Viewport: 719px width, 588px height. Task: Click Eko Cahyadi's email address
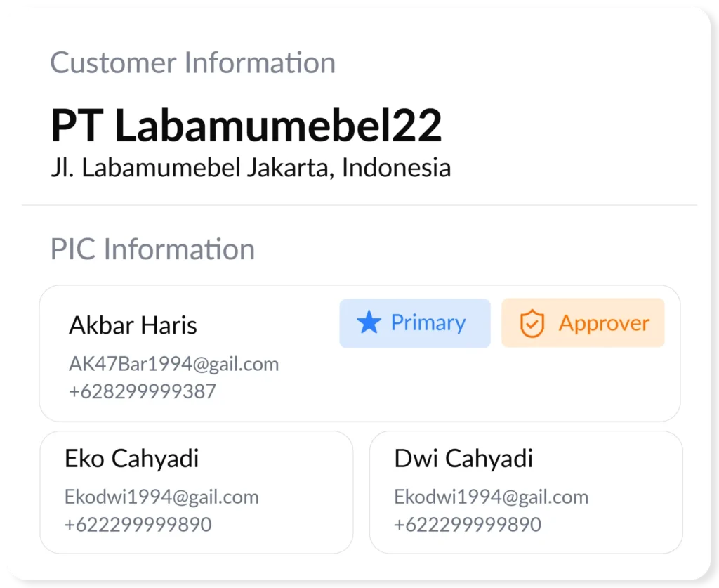tap(161, 497)
